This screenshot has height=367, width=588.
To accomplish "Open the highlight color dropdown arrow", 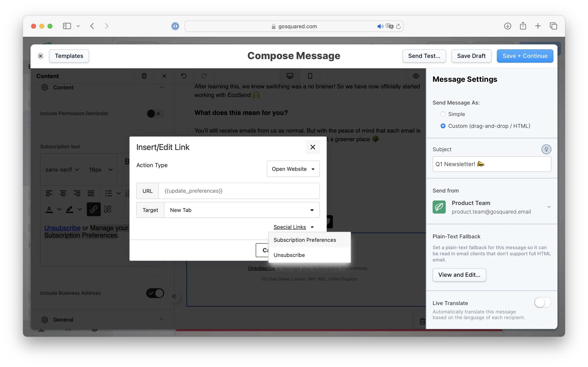I will coord(80,209).
